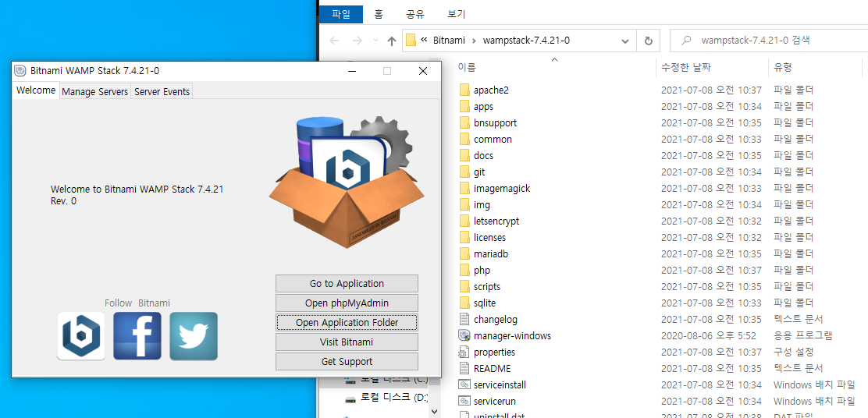
Task: Open the 공유 ribbon tab
Action: (x=415, y=14)
